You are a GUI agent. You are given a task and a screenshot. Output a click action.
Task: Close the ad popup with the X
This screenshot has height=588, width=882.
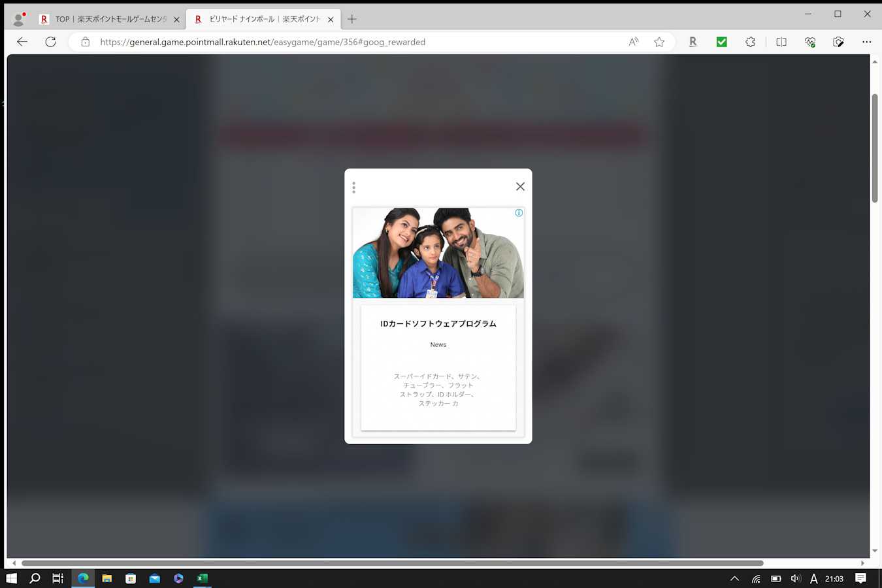520,187
